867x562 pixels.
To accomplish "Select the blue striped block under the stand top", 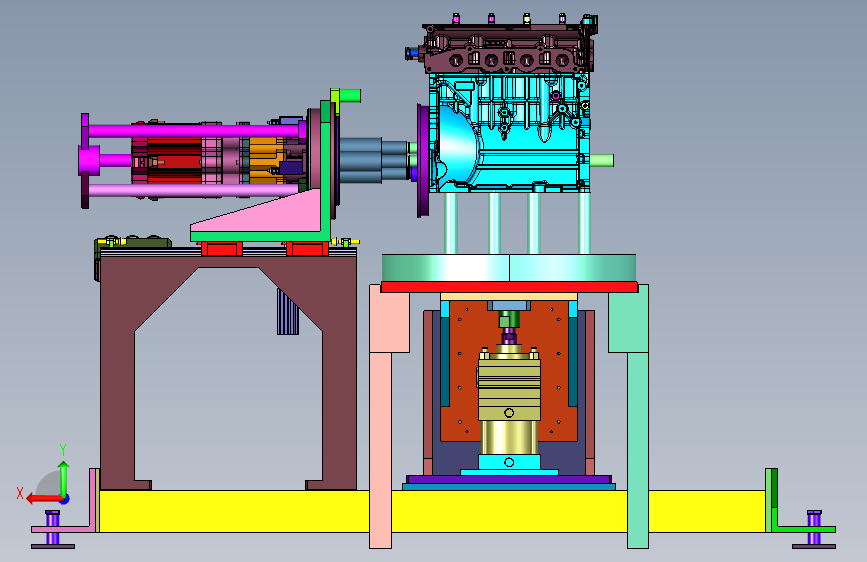I will tap(288, 313).
